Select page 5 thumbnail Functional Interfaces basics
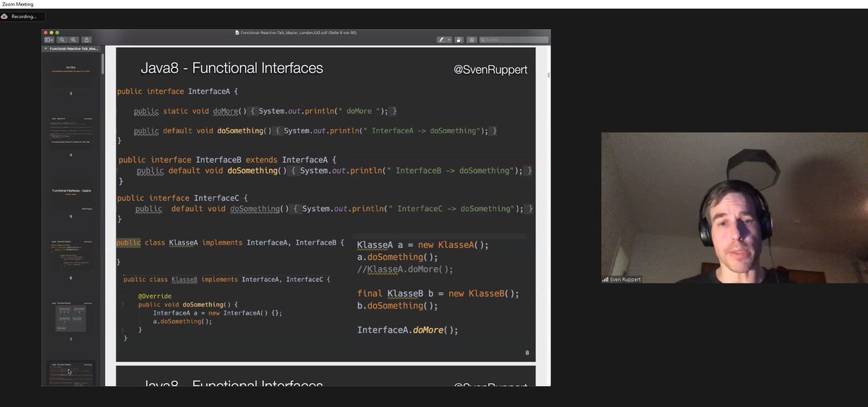The height and width of the screenshot is (407, 868). click(71, 195)
